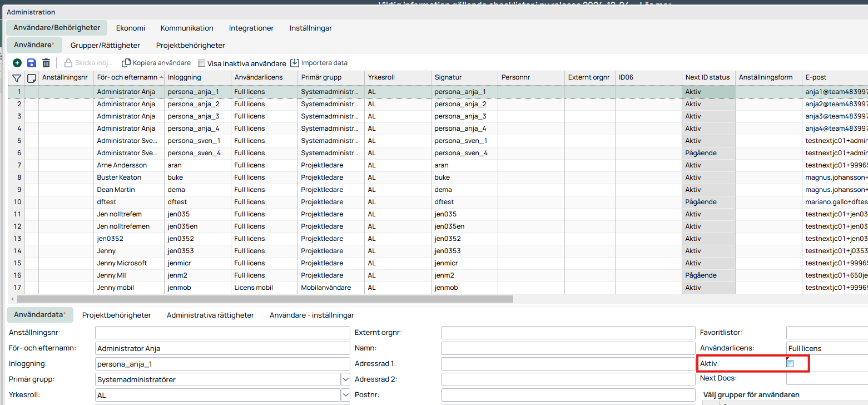Screen dimensions: 868x405
Task: Save changes with the blue floppy disk icon
Action: [x=32, y=63]
